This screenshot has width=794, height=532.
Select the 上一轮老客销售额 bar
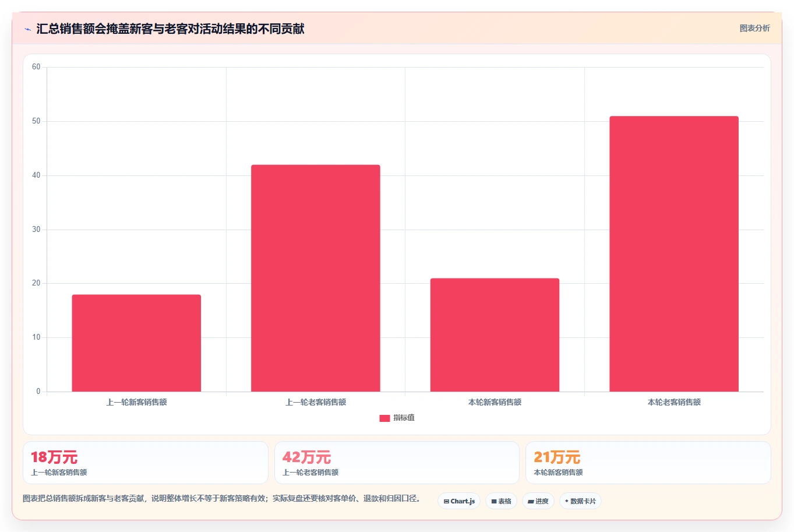coord(316,278)
